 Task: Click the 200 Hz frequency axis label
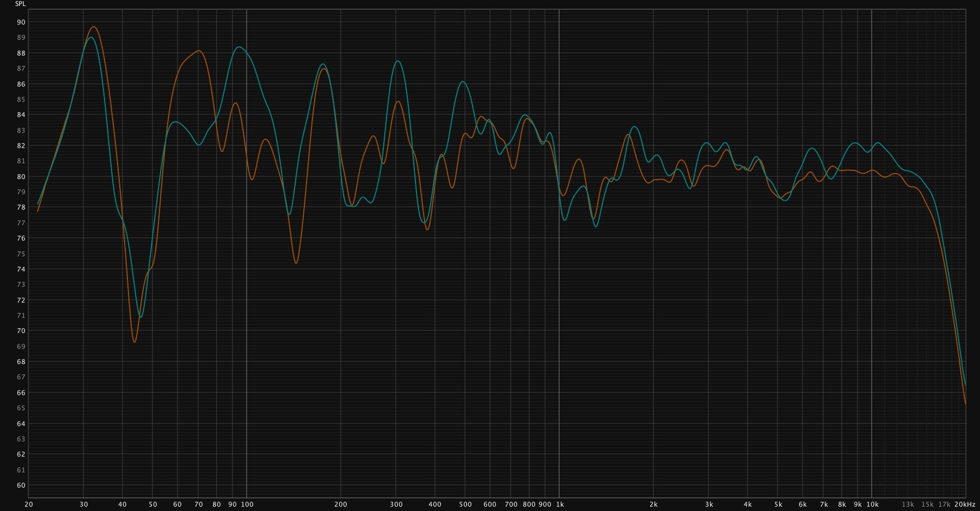341,504
